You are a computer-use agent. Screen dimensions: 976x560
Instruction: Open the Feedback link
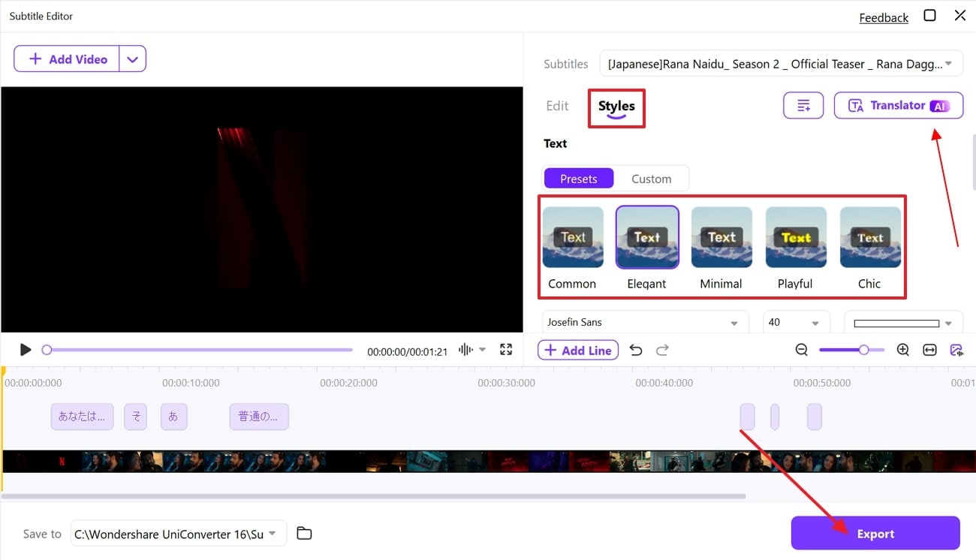[x=884, y=17]
